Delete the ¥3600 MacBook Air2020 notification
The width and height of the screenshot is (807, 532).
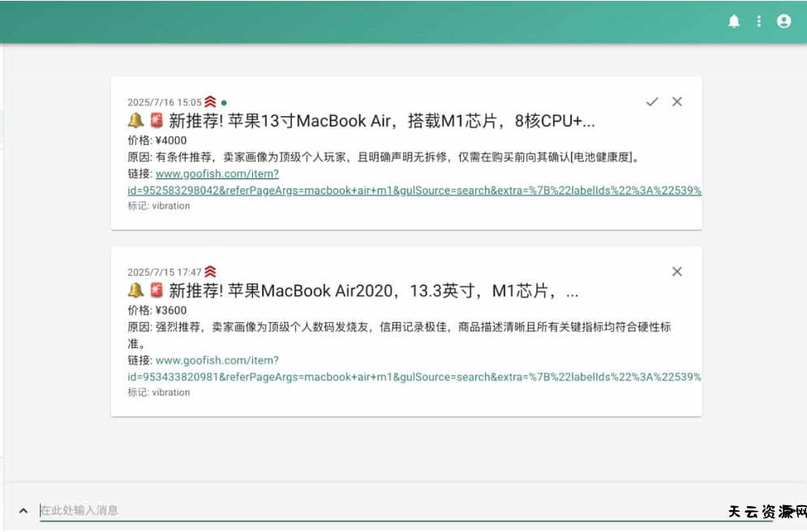point(677,272)
